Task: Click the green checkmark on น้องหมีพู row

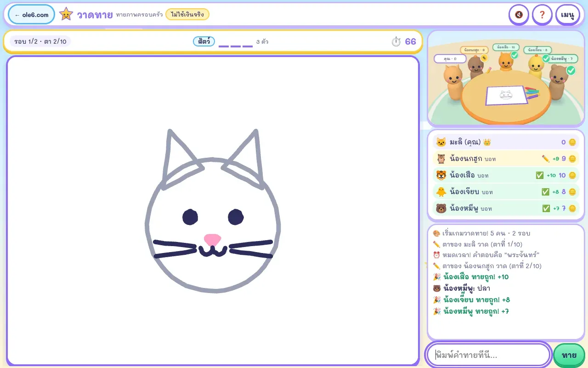Action: 546,208
